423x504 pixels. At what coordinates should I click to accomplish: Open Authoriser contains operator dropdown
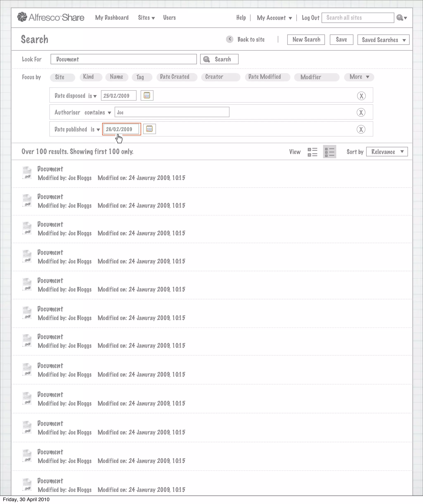[98, 113]
